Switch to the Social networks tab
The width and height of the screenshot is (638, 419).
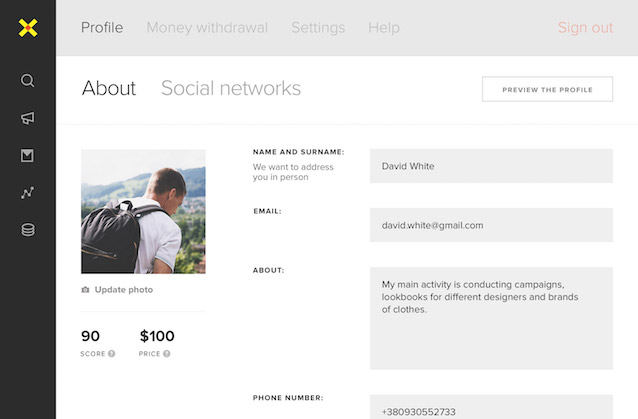[x=231, y=88]
